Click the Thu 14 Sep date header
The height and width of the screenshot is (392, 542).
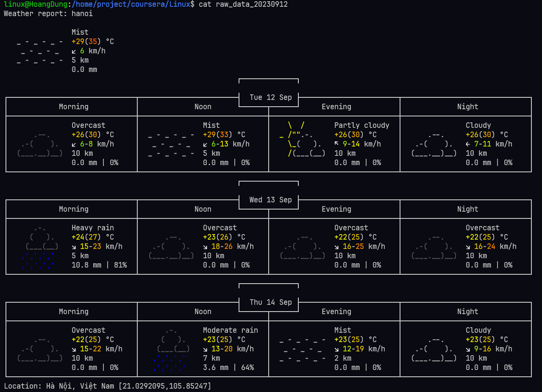tap(269, 302)
